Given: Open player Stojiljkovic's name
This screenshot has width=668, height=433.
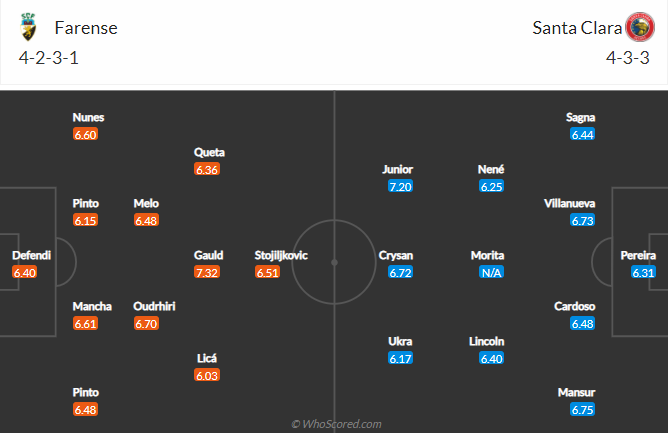Looking at the screenshot, I should click(281, 255).
